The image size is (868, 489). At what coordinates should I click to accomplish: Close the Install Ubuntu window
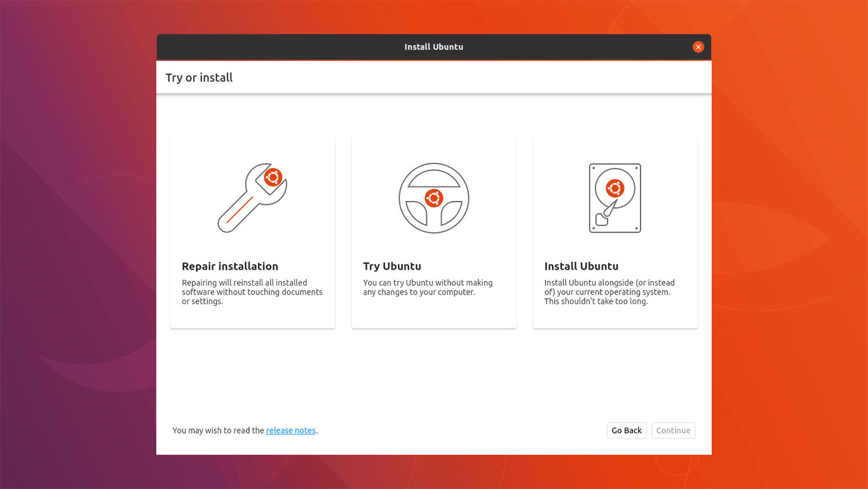pos(698,46)
